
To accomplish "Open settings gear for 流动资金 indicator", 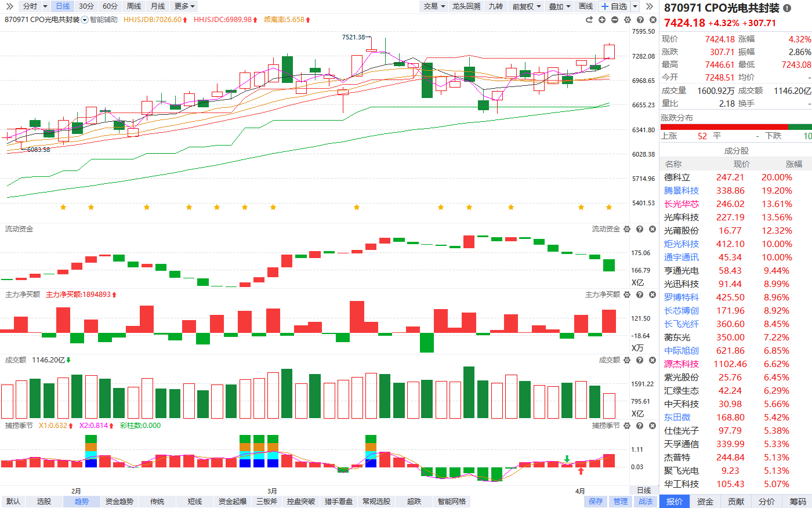I will (x=627, y=229).
